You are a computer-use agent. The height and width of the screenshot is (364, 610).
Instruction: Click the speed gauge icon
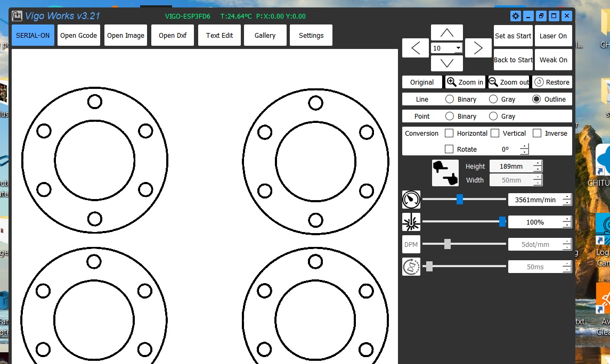pos(411,200)
